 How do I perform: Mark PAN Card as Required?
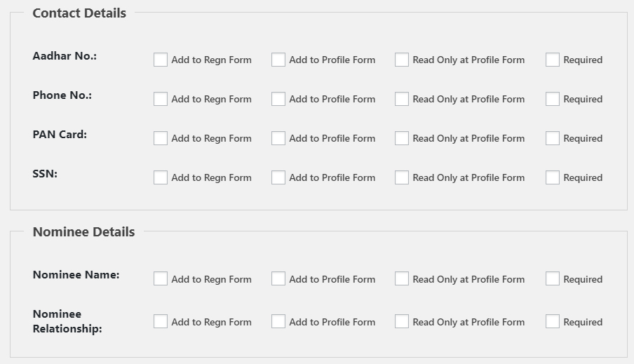(x=553, y=138)
